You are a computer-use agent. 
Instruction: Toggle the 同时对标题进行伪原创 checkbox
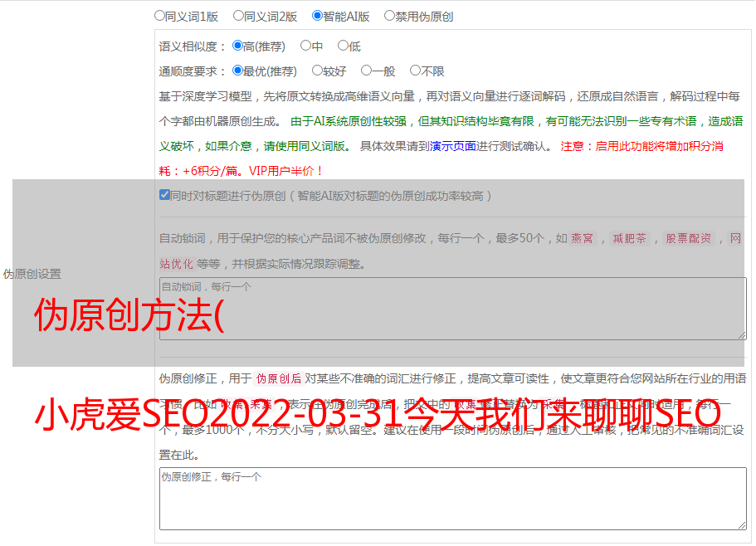click(x=164, y=195)
